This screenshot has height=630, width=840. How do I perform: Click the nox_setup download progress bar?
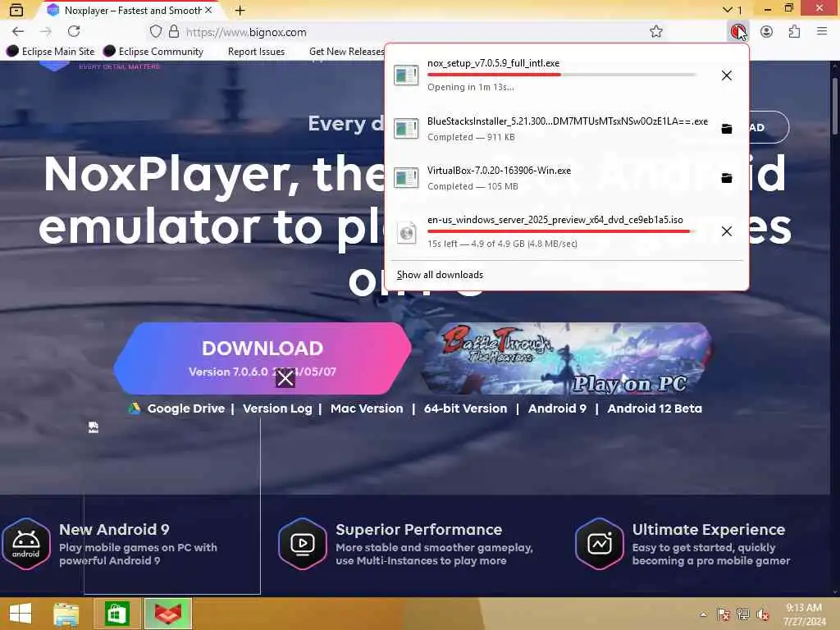tap(561, 75)
